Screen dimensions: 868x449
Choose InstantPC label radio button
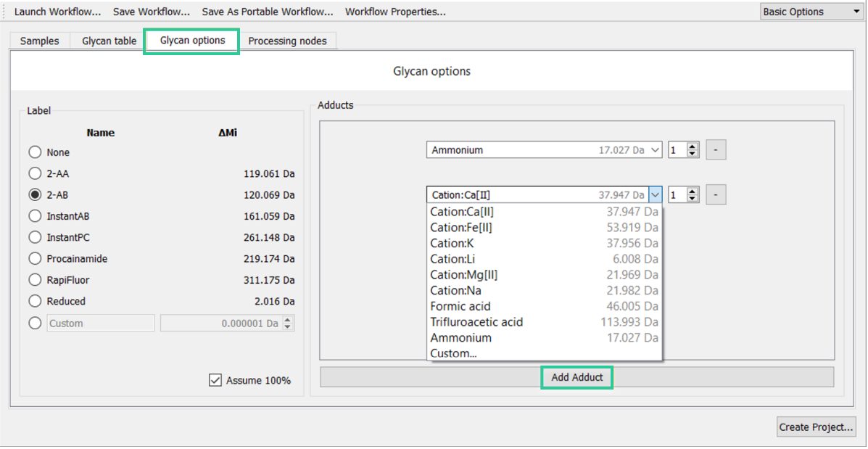click(35, 237)
